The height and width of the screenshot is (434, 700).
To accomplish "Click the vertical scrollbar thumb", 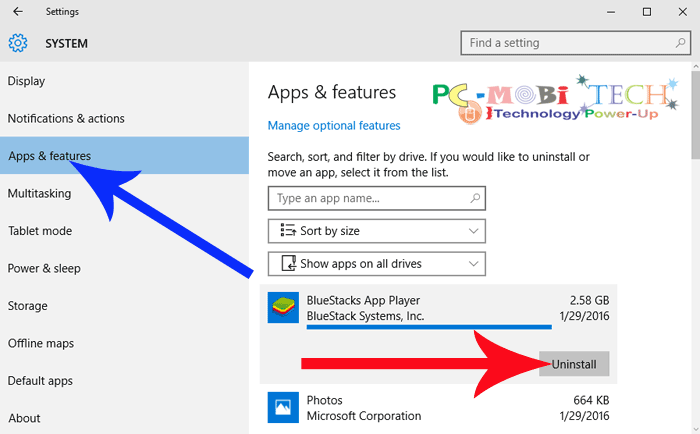I will tap(696, 114).
